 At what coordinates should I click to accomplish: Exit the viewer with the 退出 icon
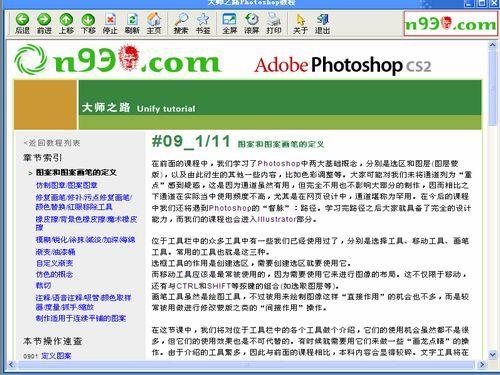coord(322,23)
